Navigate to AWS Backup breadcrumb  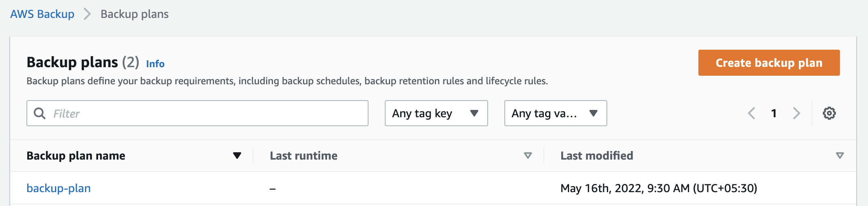tap(42, 14)
